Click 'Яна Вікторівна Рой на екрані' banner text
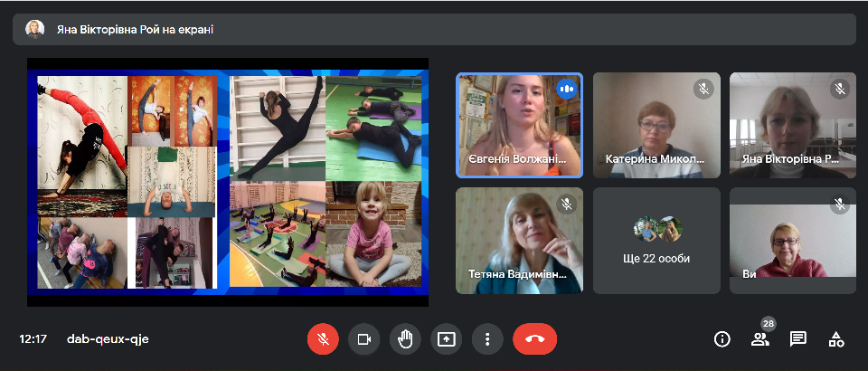 tap(135, 30)
